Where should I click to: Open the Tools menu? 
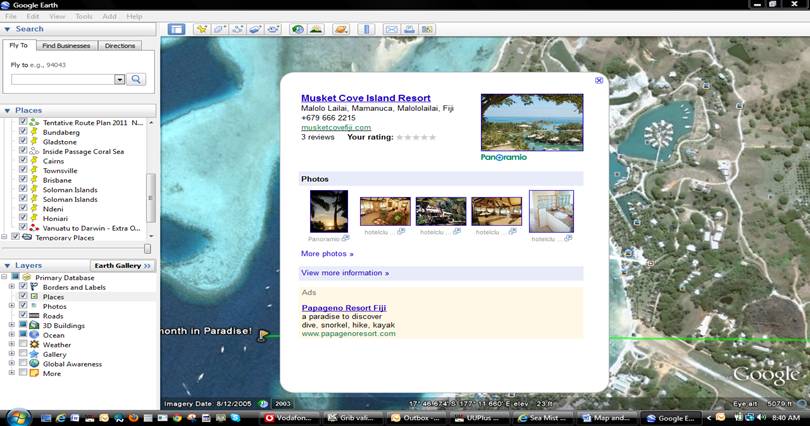[84, 17]
